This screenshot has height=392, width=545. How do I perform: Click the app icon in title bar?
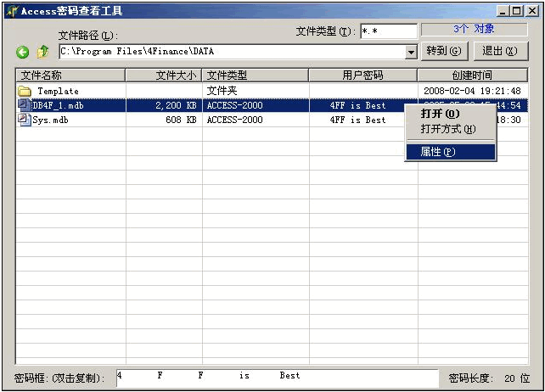[x=11, y=11]
